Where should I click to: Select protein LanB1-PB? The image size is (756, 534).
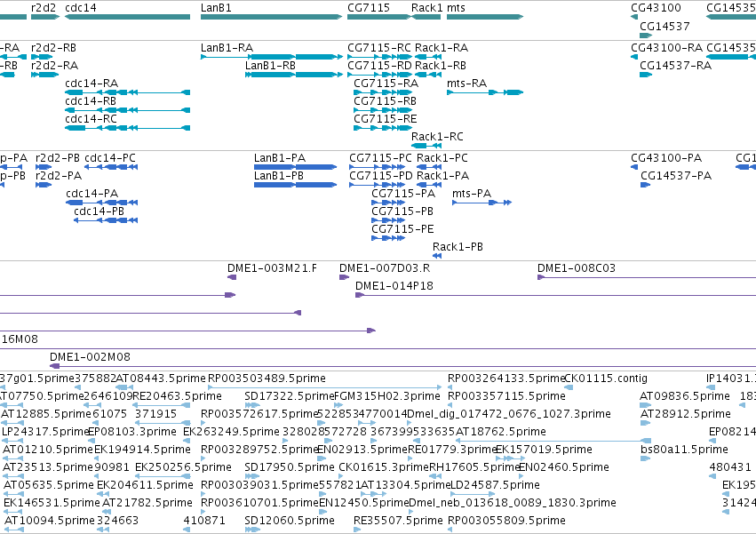click(295, 185)
